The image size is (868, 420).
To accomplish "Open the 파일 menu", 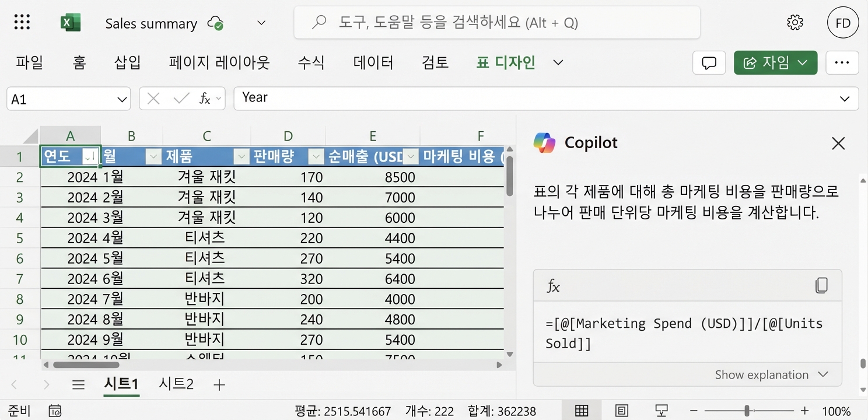I will click(x=29, y=62).
